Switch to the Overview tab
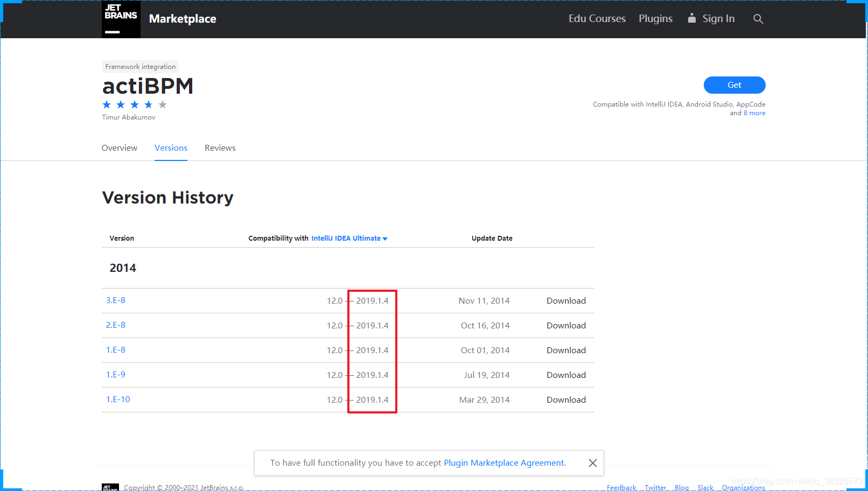Viewport: 868px width, 491px height. 120,148
